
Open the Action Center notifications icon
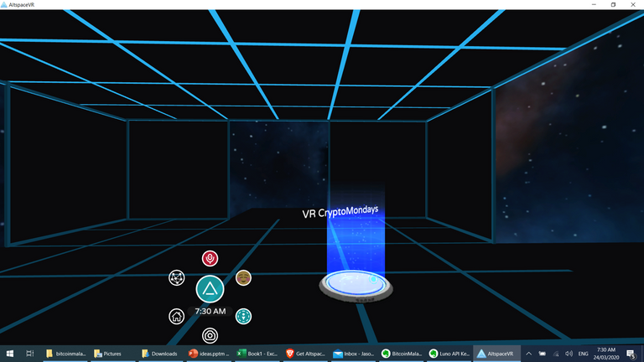[x=631, y=354]
